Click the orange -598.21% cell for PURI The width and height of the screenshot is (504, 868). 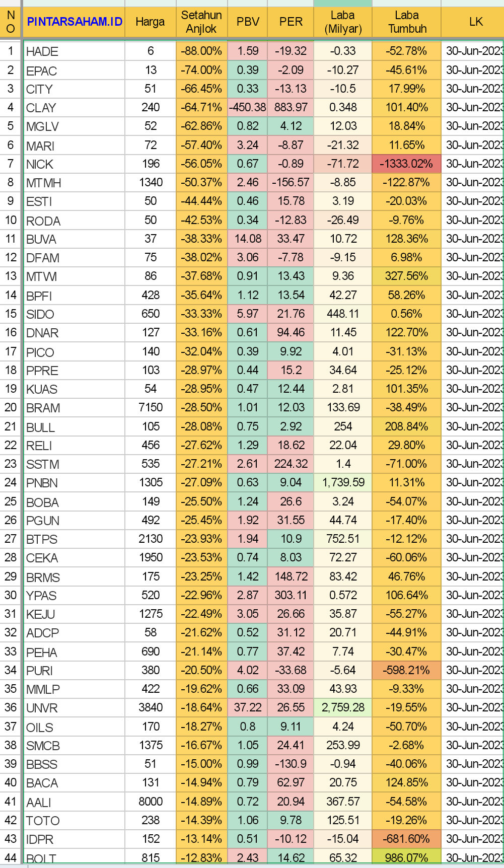point(406,670)
